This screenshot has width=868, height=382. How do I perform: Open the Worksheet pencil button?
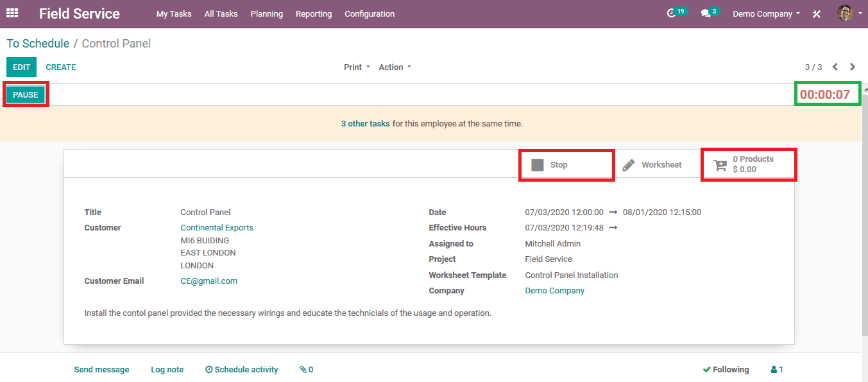click(652, 165)
